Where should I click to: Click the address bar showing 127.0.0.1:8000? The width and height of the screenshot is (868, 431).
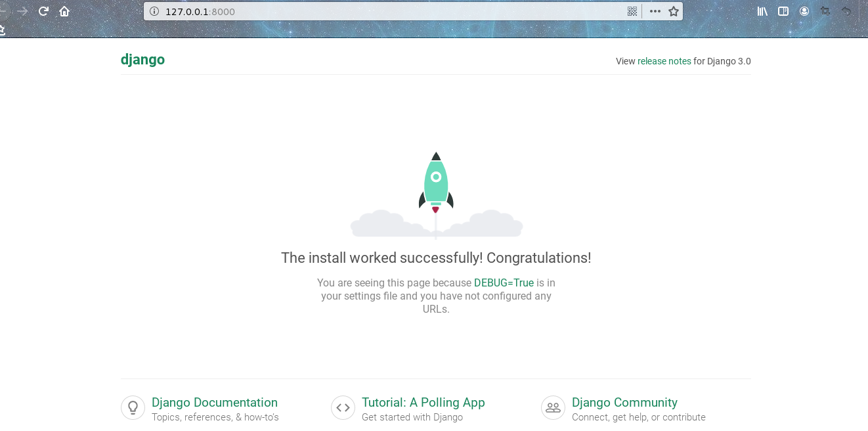pos(413,11)
